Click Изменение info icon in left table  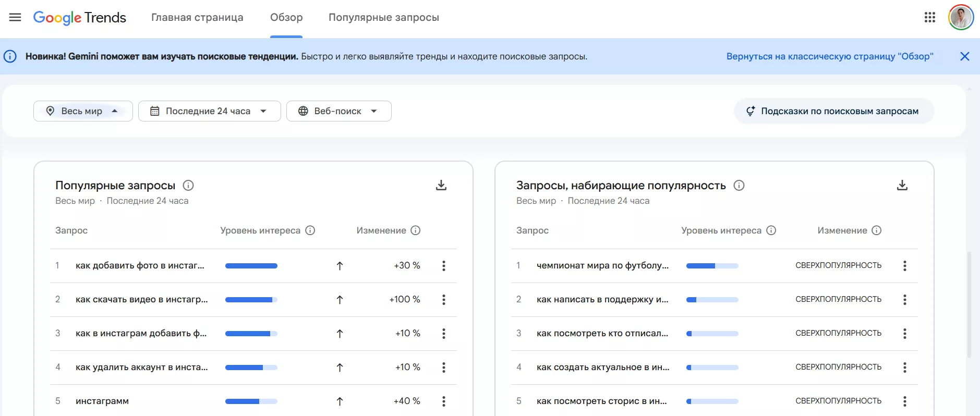pos(416,230)
